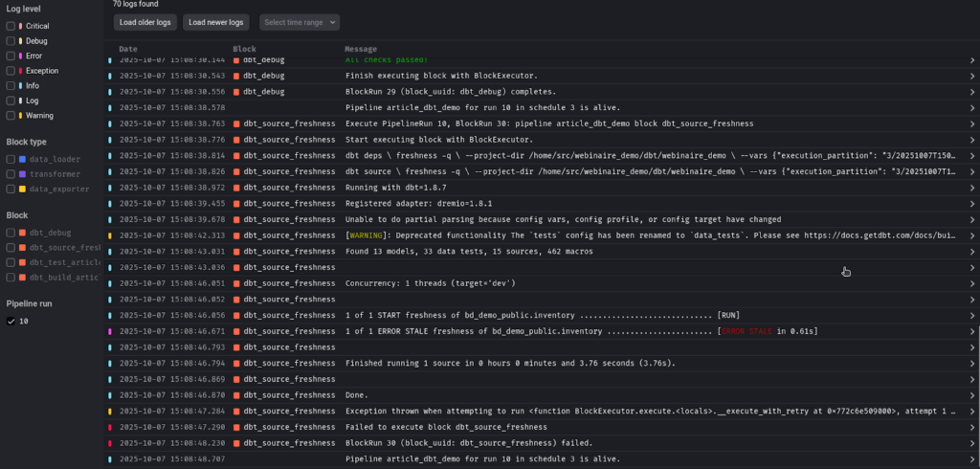Click the Message column header
Screen dimensions: 980x469
click(362, 49)
